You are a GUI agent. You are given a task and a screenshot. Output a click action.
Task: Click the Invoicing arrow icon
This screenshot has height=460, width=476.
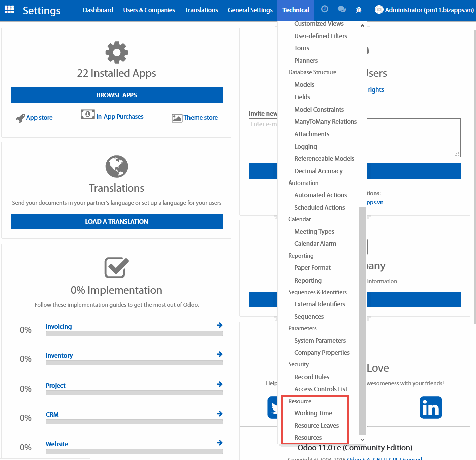pyautogui.click(x=220, y=325)
